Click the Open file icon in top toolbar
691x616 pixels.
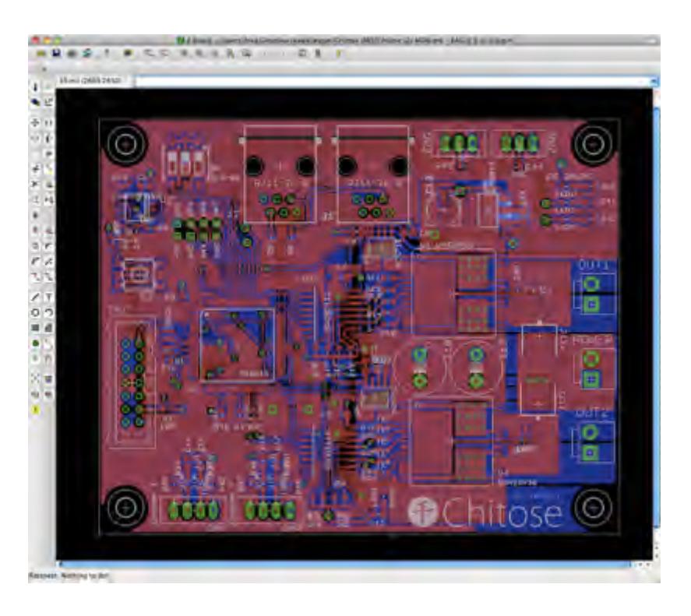[x=41, y=53]
